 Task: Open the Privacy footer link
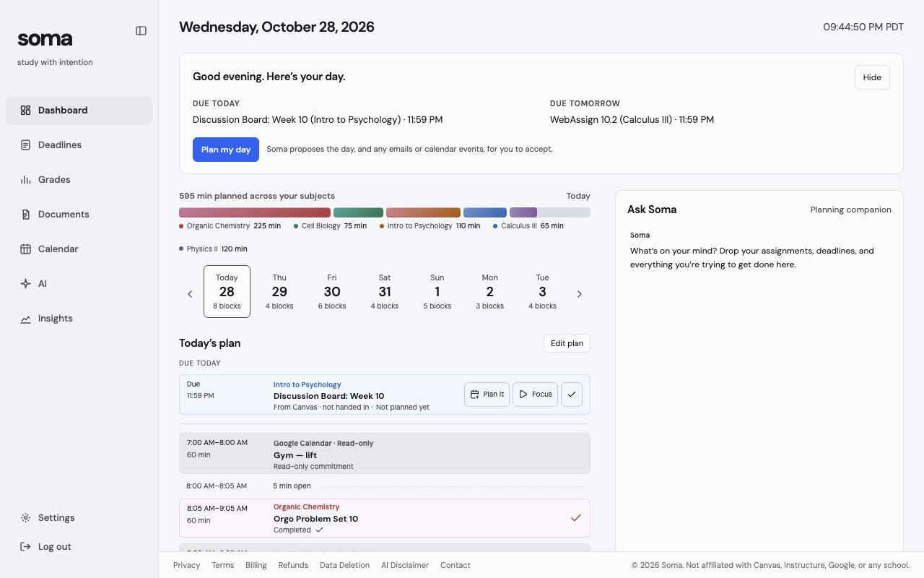[x=186, y=565]
